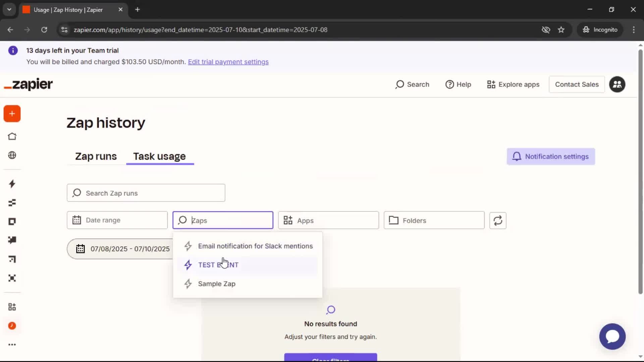Viewport: 644px width, 362px height.
Task: Open Zaps lightning bolt in sidebar
Action: [12, 184]
